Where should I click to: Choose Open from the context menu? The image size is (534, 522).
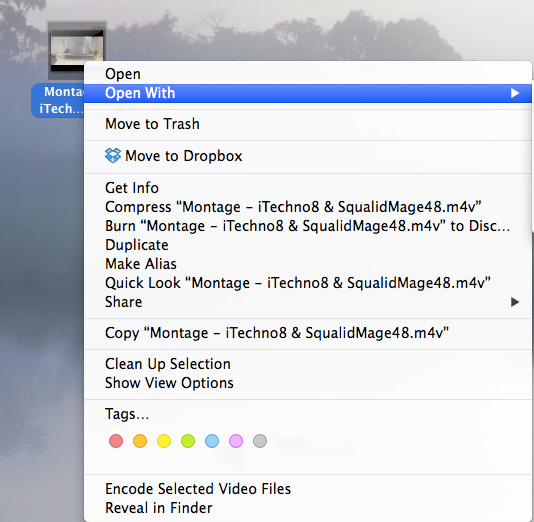click(x=308, y=74)
